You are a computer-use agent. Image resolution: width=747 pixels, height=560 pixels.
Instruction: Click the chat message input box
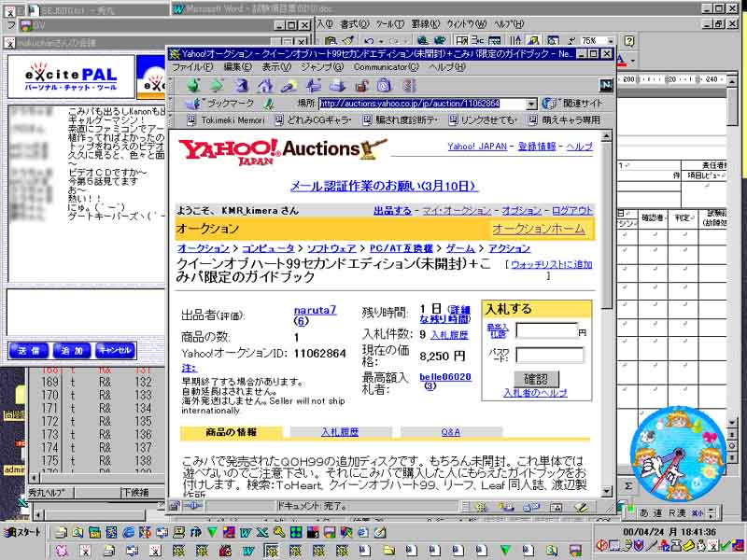pos(86,312)
